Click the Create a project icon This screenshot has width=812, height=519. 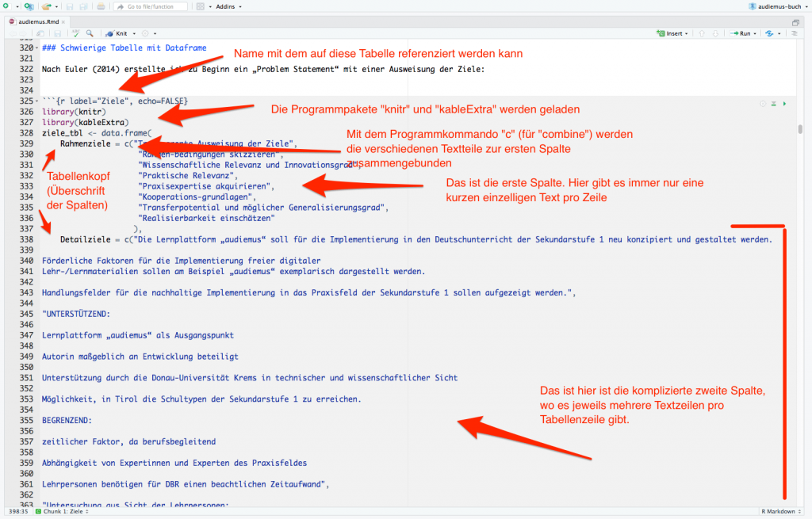[29, 6]
